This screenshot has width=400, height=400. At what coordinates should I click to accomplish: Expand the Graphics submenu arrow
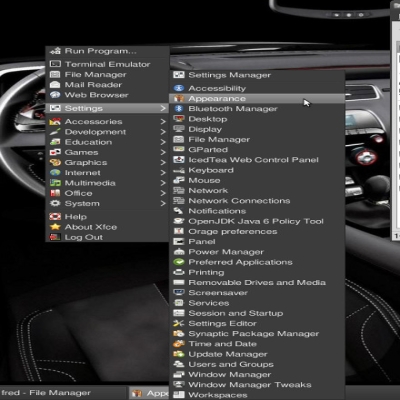(163, 163)
